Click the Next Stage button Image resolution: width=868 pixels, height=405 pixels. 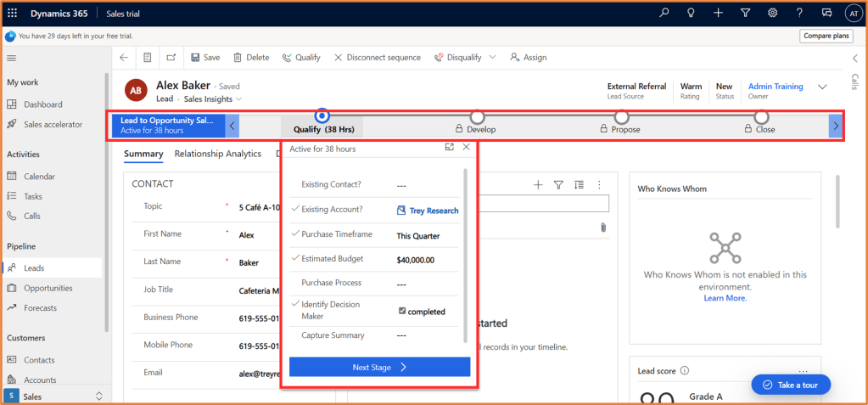point(379,367)
